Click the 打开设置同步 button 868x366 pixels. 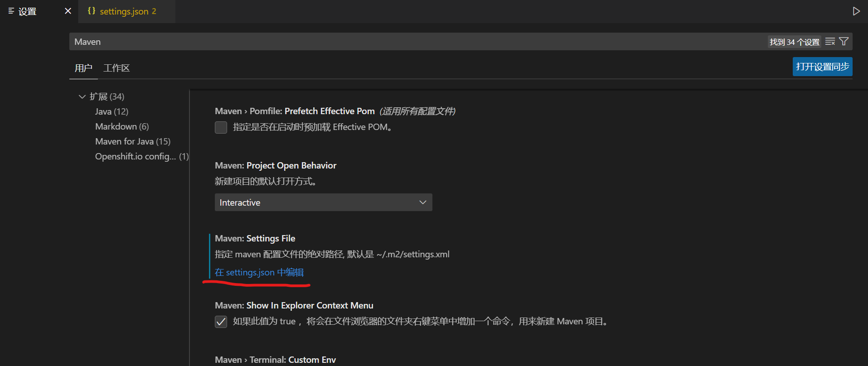pyautogui.click(x=822, y=67)
